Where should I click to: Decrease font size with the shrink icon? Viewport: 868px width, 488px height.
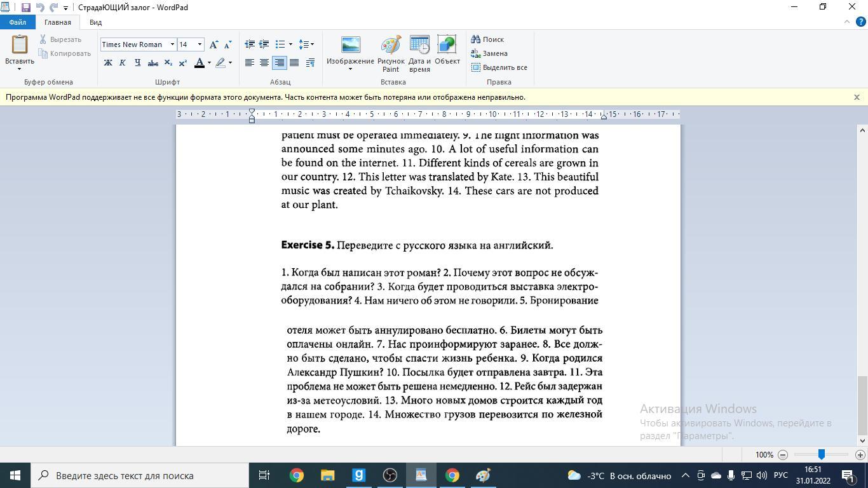227,44
